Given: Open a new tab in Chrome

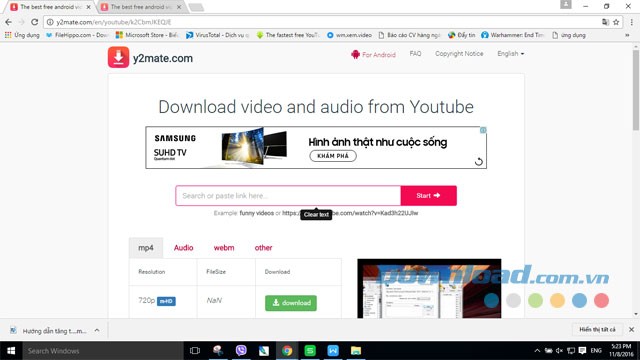Looking at the screenshot, I should click(196, 7).
